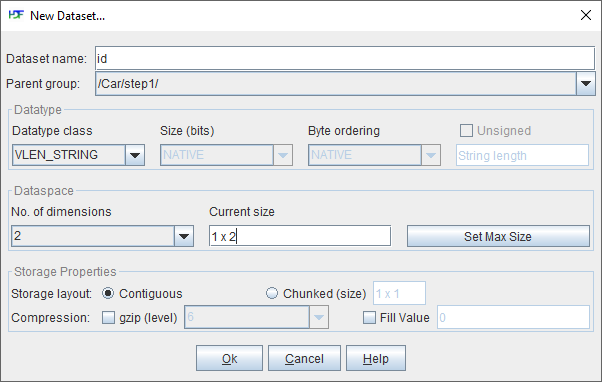Click the Set Max Size button
This screenshot has width=602, height=382.
pos(498,236)
